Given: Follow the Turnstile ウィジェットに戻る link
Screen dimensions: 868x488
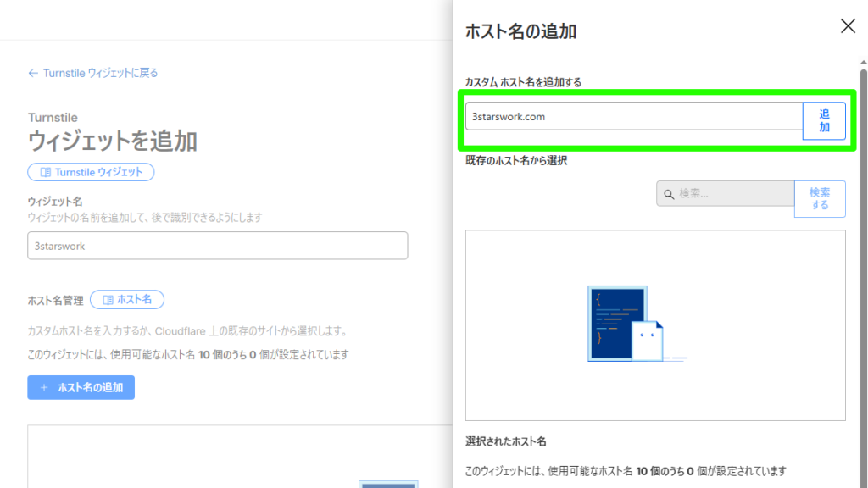Looking at the screenshot, I should [100, 73].
